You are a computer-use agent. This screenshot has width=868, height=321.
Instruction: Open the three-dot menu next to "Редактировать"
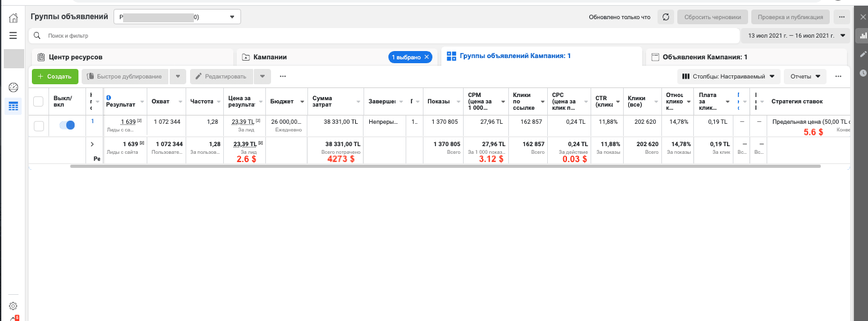[x=283, y=77]
